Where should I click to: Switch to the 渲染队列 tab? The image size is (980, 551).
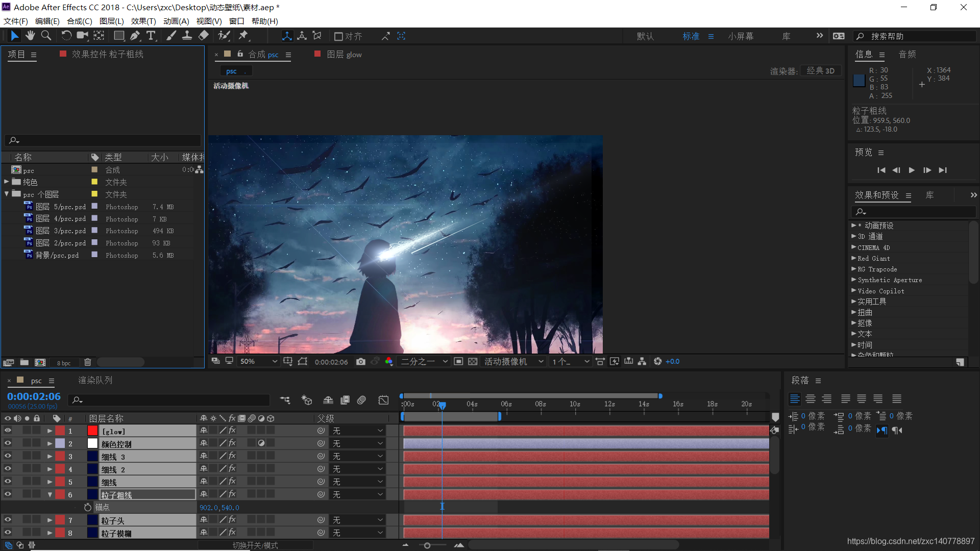[x=95, y=380]
